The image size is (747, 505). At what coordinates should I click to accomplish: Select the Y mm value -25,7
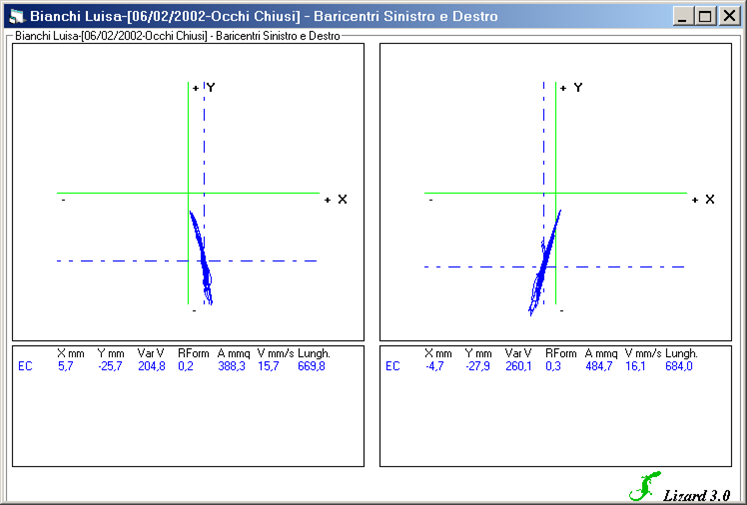(109, 366)
